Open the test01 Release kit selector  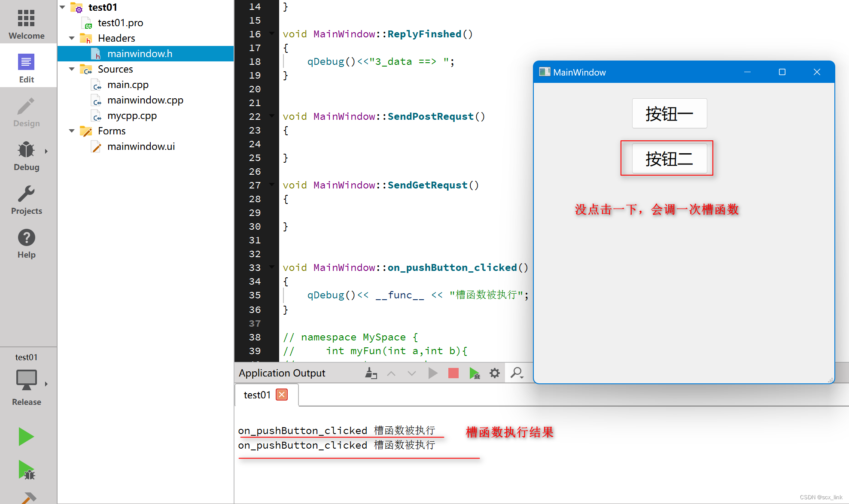pyautogui.click(x=27, y=380)
